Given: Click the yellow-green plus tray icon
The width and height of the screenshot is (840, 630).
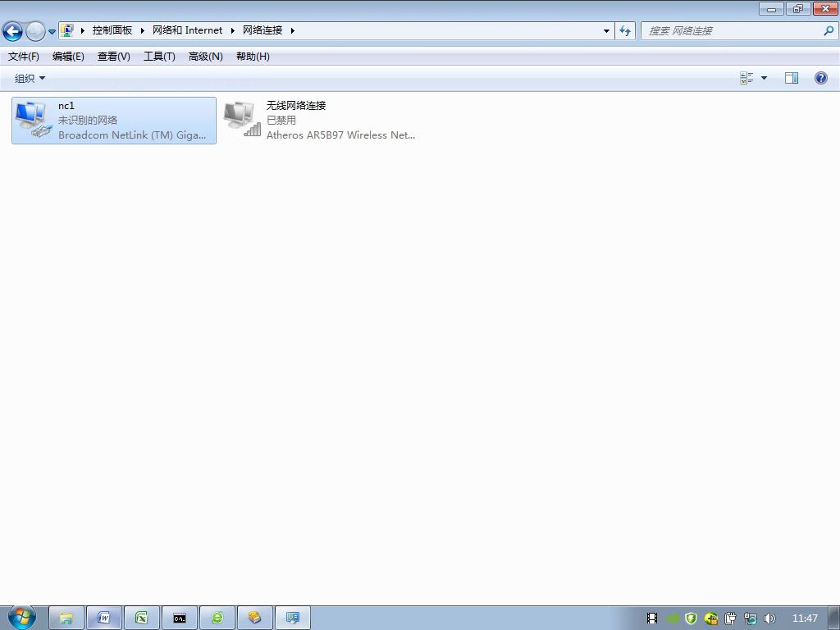Looking at the screenshot, I should pyautogui.click(x=711, y=619).
